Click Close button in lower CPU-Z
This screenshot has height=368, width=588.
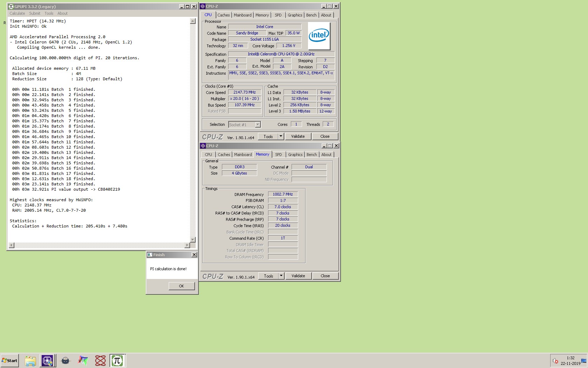click(x=325, y=276)
